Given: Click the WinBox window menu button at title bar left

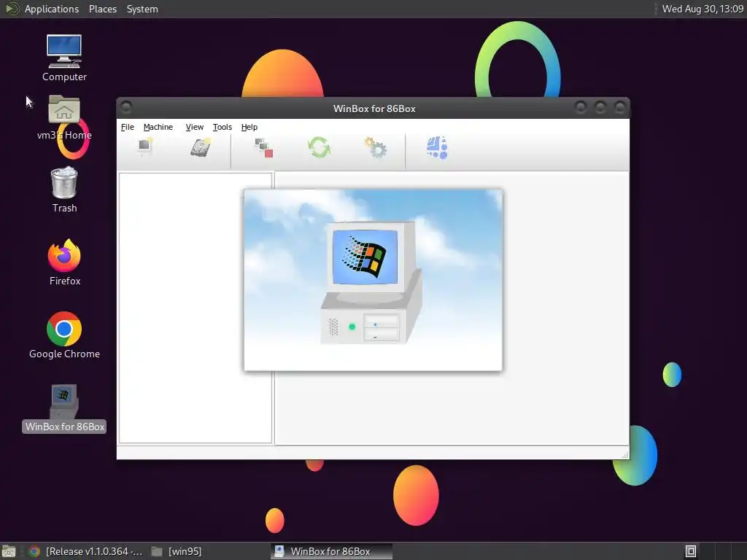Looking at the screenshot, I should 126,108.
